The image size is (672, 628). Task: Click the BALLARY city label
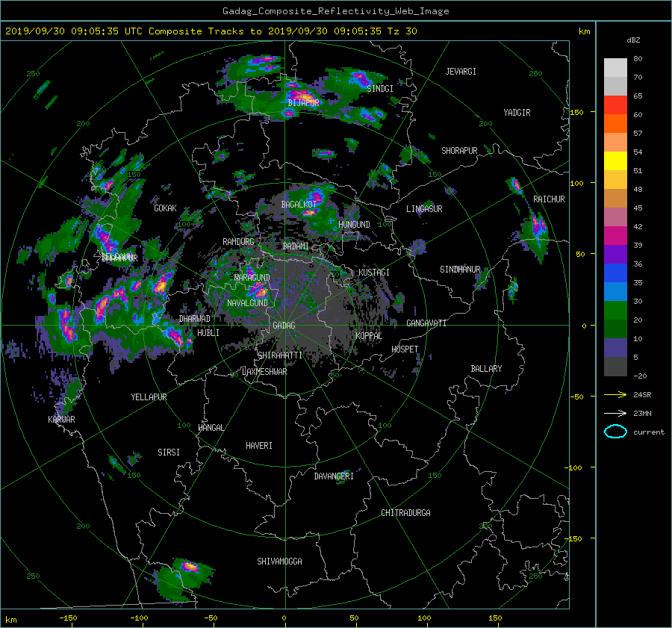486,369
